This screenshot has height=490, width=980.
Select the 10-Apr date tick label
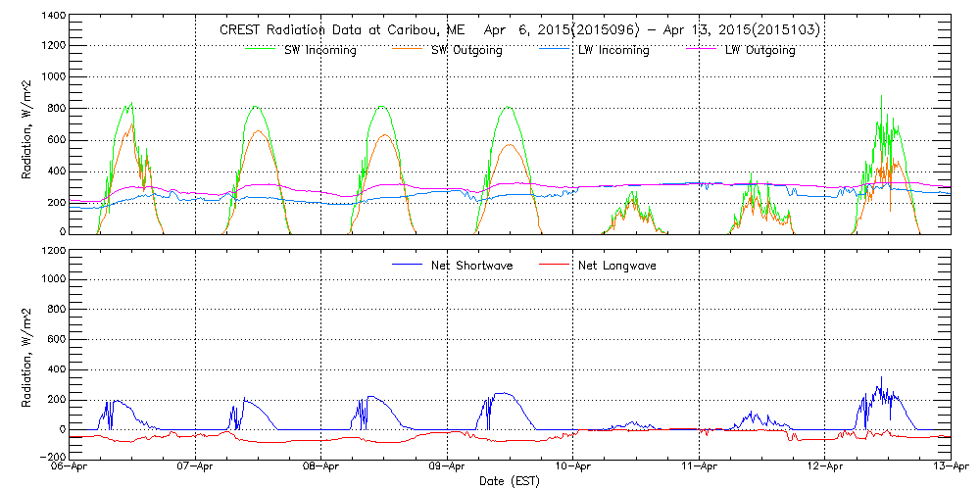[573, 467]
